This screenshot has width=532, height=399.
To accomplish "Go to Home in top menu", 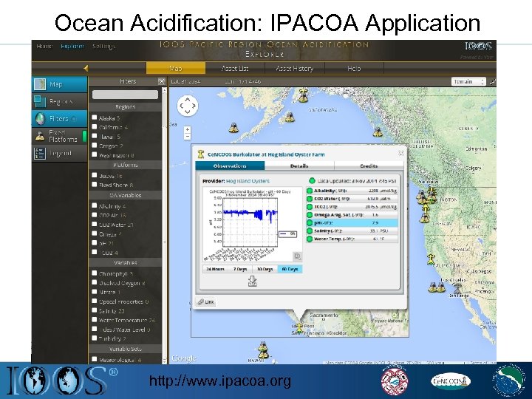I will 44,46.
